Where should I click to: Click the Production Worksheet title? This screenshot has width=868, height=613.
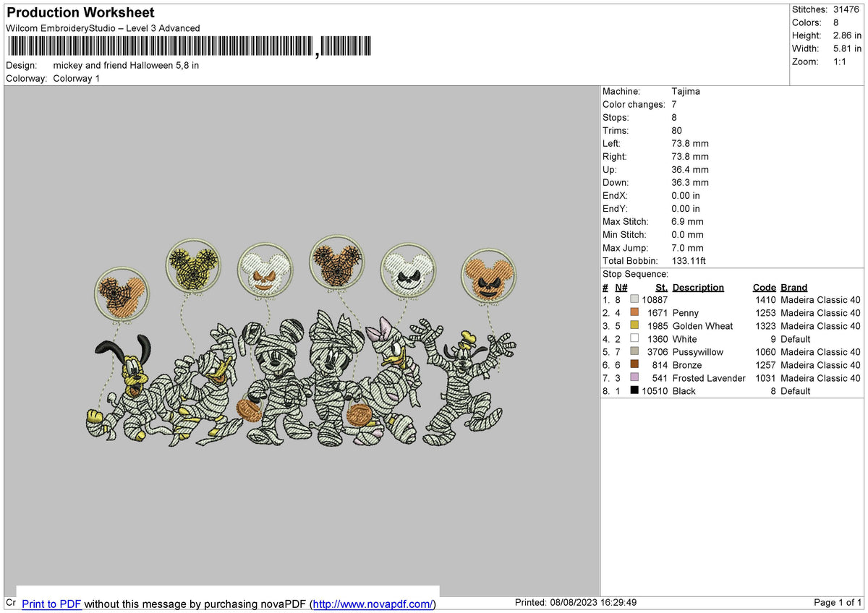(80, 12)
